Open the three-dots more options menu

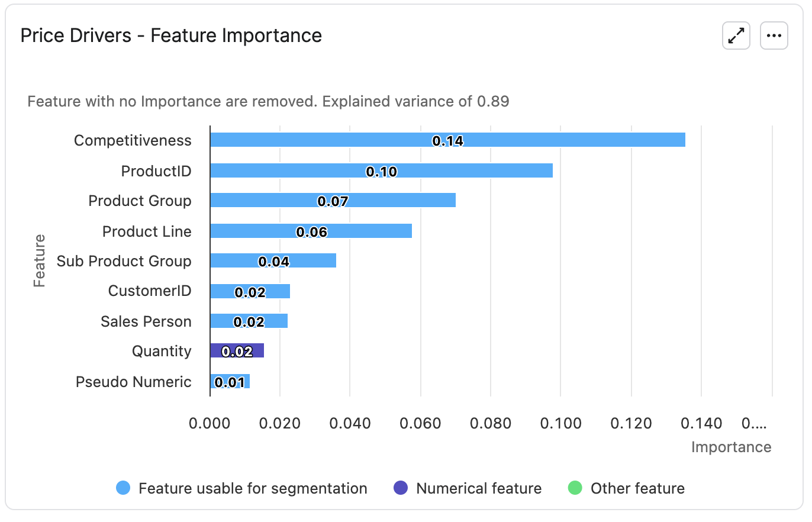coord(774,36)
